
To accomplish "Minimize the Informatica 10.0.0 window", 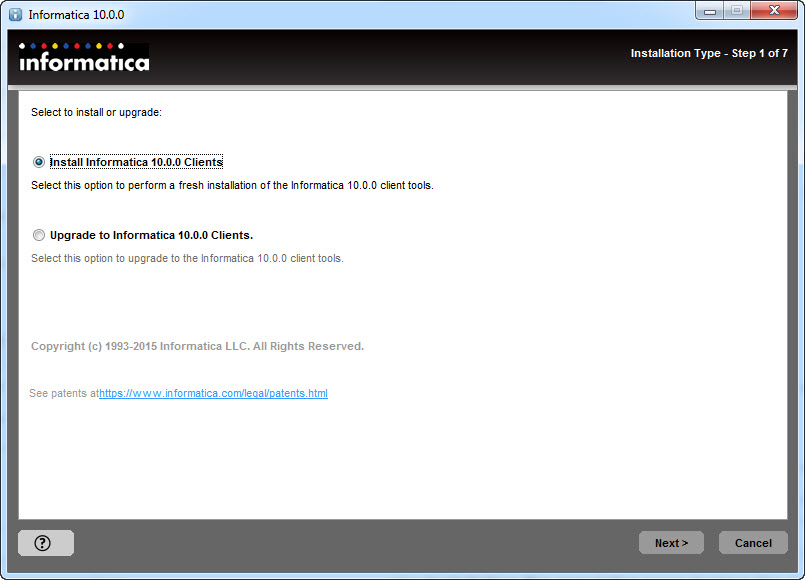I will pos(710,11).
